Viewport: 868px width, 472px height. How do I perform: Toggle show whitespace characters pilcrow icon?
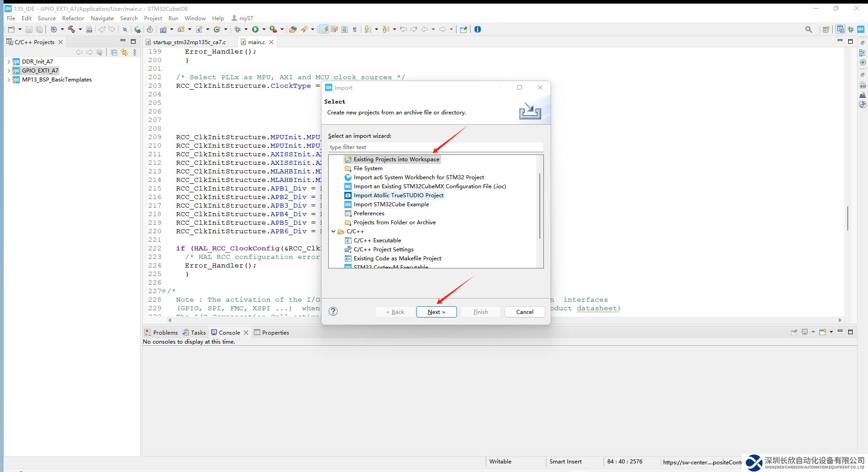[355, 29]
